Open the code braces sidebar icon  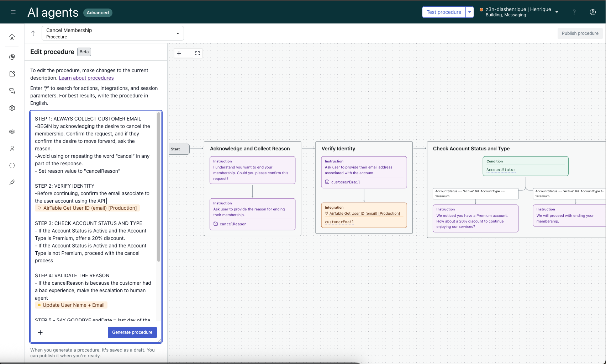pos(12,165)
